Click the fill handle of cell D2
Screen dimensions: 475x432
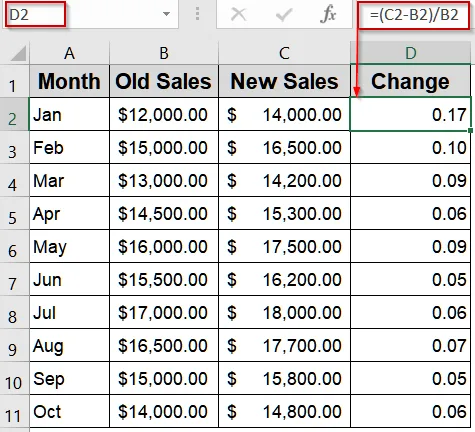pos(470,130)
